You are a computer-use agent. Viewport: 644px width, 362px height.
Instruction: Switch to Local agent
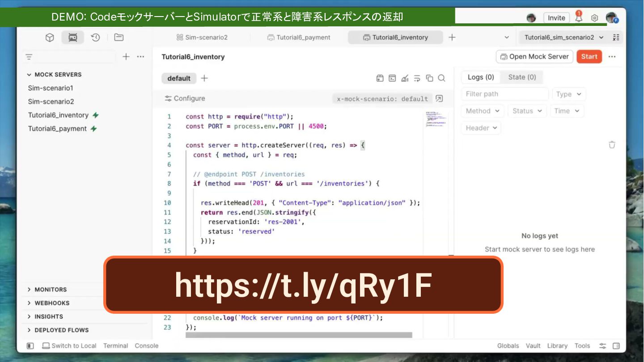pyautogui.click(x=69, y=346)
